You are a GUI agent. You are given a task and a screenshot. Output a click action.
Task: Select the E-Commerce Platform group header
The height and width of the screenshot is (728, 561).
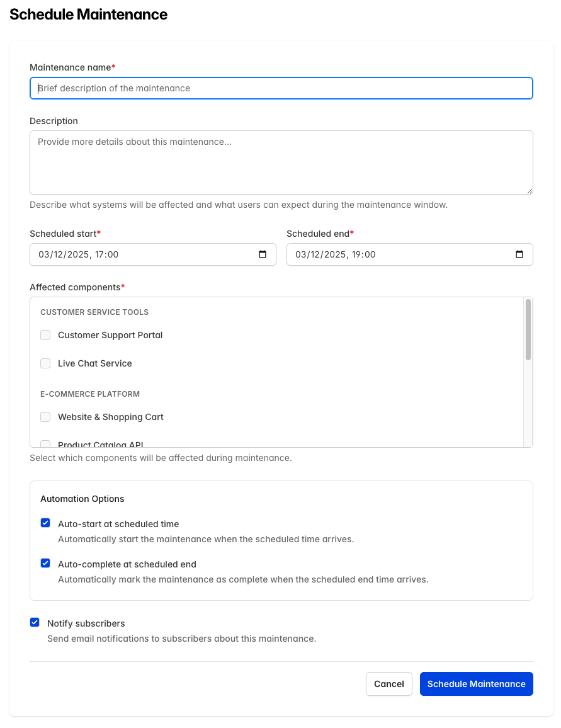(90, 394)
